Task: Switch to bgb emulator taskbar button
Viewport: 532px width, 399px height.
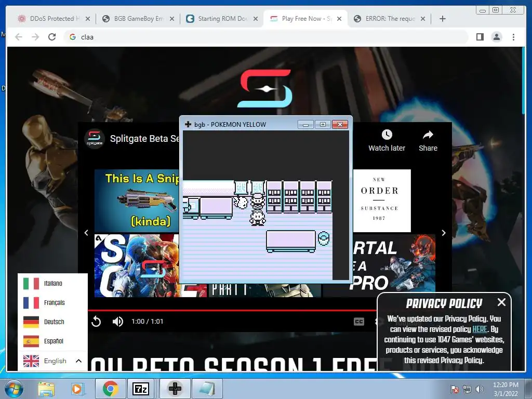Action: coord(175,389)
